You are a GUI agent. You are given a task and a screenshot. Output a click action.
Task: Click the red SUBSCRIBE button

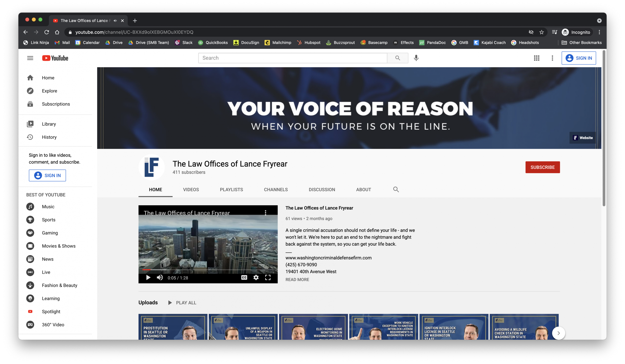point(542,167)
